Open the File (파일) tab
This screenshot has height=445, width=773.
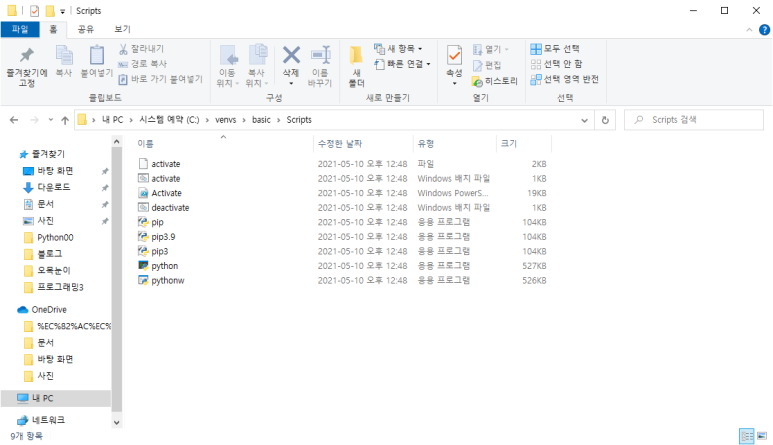(x=20, y=29)
